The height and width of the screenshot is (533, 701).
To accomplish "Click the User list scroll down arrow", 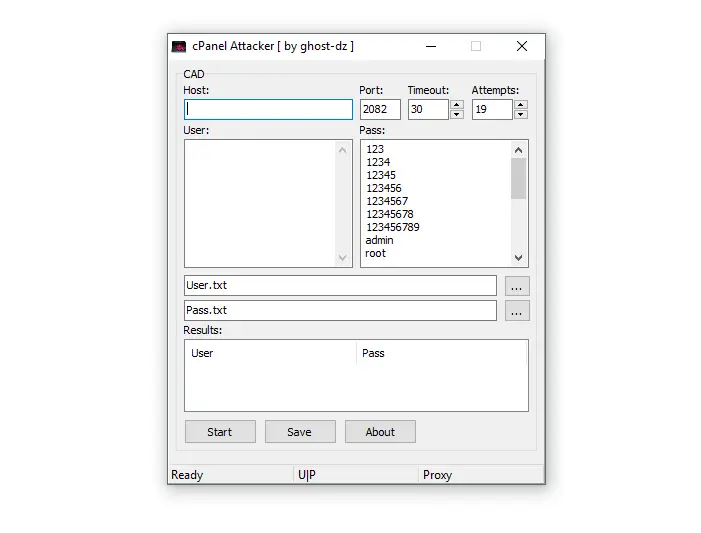I will [x=342, y=258].
